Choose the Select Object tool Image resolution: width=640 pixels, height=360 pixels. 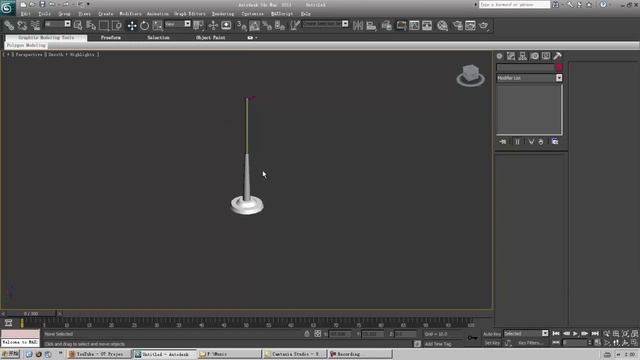(x=78, y=26)
